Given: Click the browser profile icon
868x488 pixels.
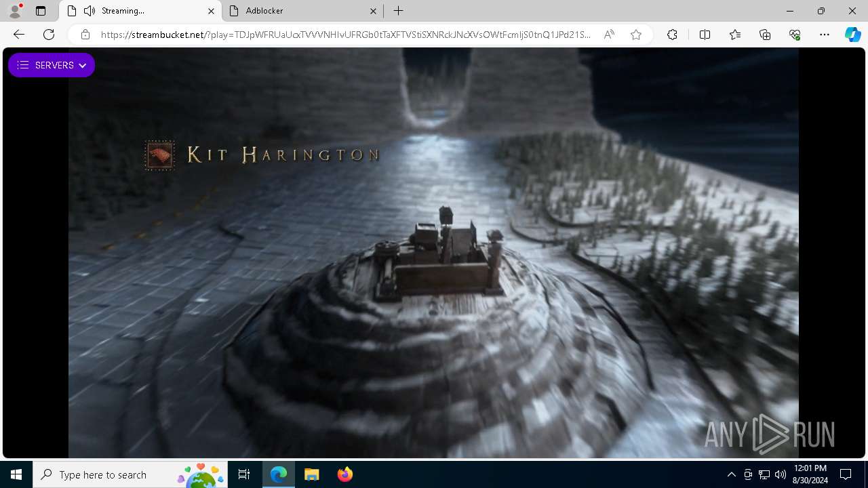Looking at the screenshot, I should (15, 11).
